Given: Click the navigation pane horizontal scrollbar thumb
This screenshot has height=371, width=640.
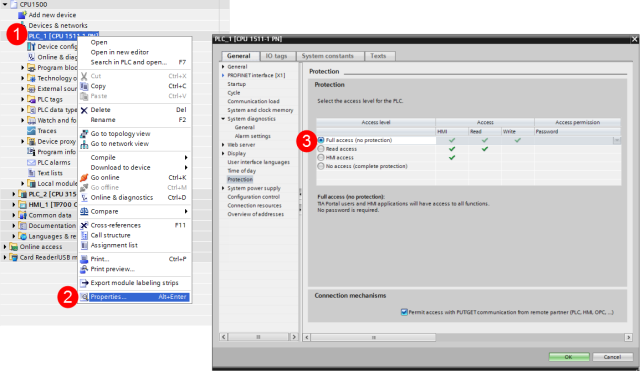Looking at the screenshot, I should [258, 337].
